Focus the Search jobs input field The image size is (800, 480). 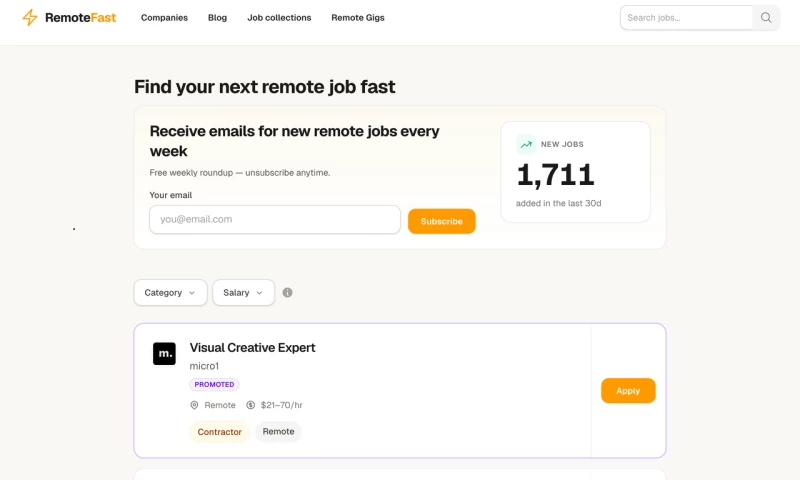tap(687, 18)
